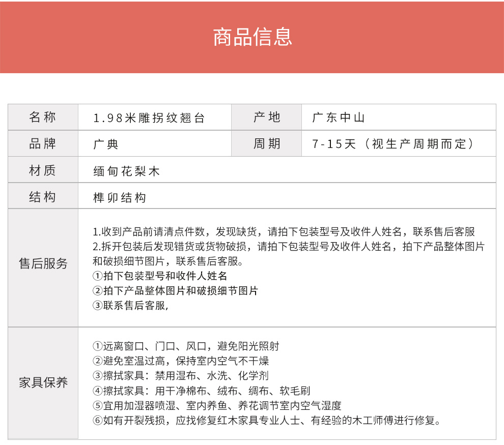The width and height of the screenshot is (504, 445).
Task: Select the 名称 label cell
Action: coord(43,117)
